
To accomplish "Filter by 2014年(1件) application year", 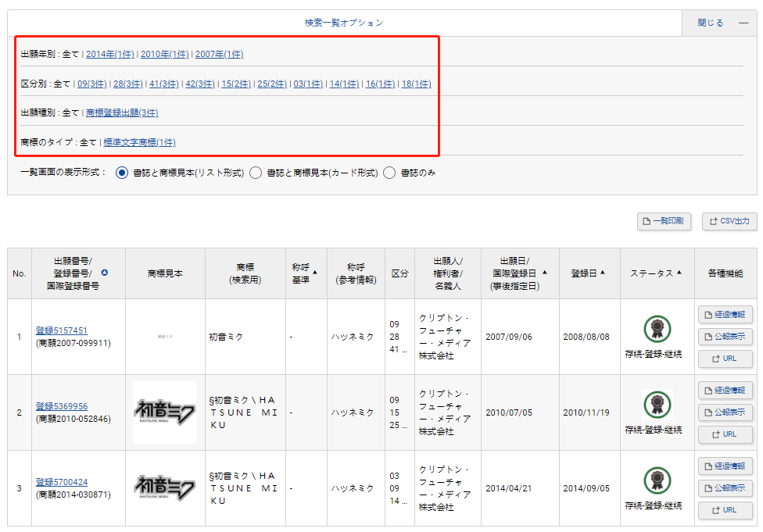I will tap(109, 54).
